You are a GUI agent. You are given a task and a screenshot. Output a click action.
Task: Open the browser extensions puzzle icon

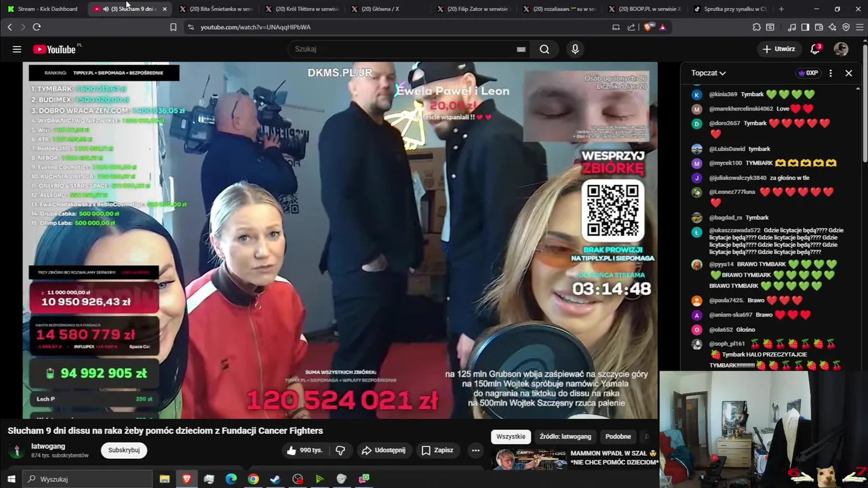coord(757,27)
